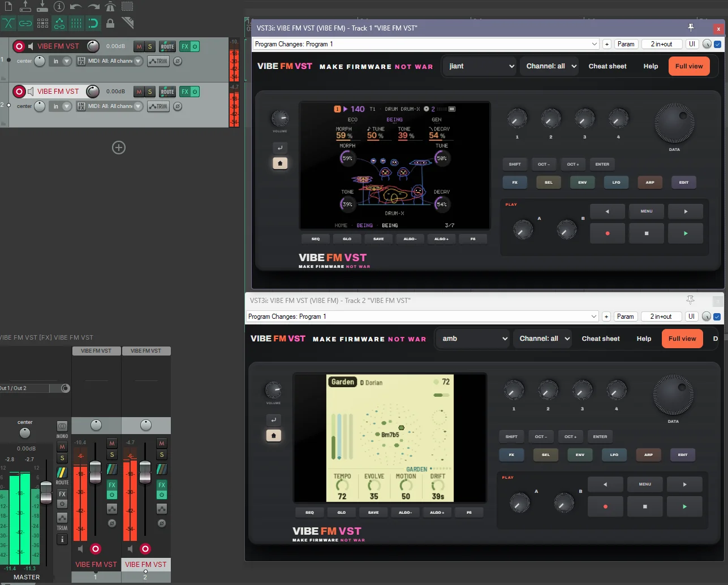
Task: Click Full view in Track 1 plugin
Action: (x=689, y=66)
